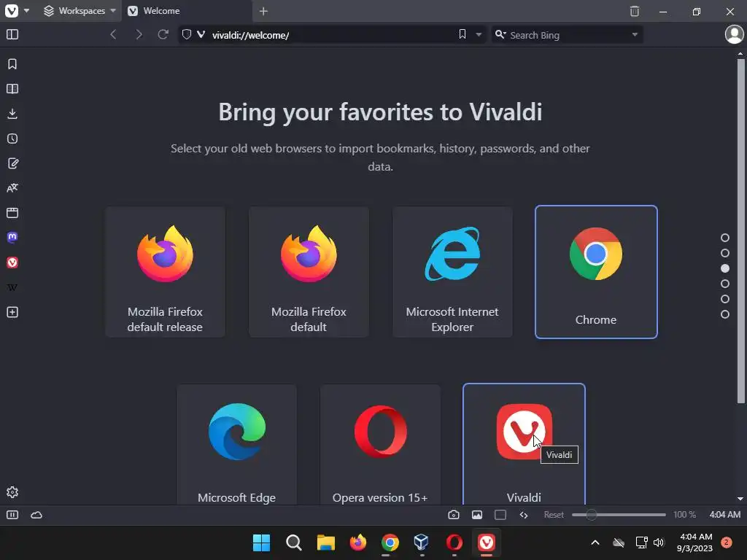Image resolution: width=747 pixels, height=560 pixels.
Task: Switch to the Welcome tab
Action: [187, 10]
